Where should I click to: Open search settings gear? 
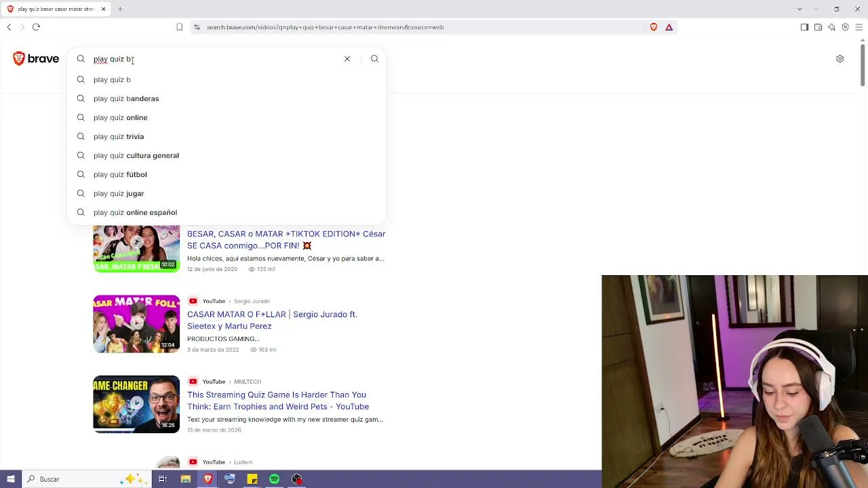click(840, 59)
